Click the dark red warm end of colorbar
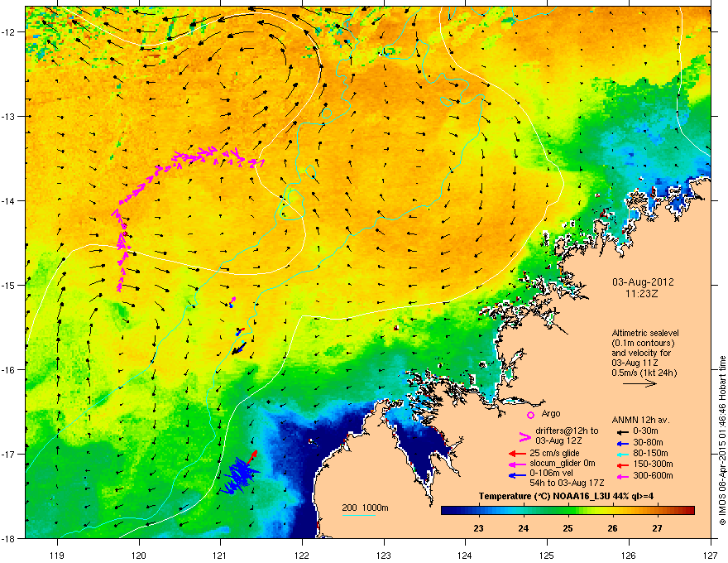This screenshot has width=728, height=563. tap(687, 511)
